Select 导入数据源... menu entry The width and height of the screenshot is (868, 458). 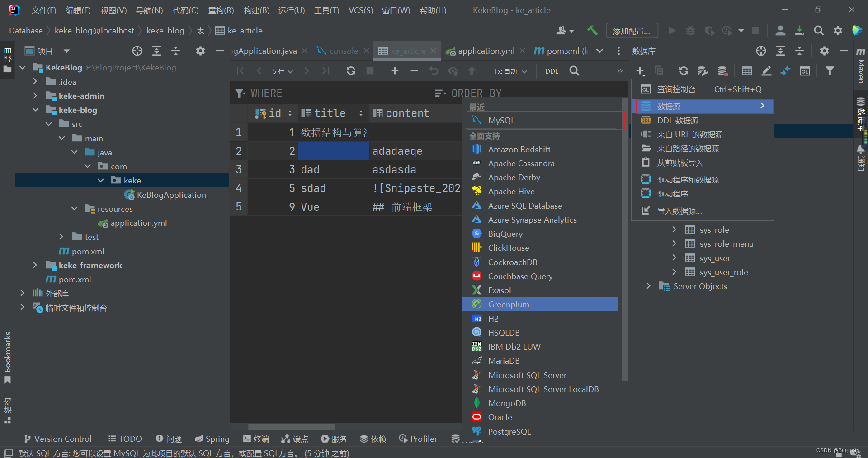(x=703, y=210)
